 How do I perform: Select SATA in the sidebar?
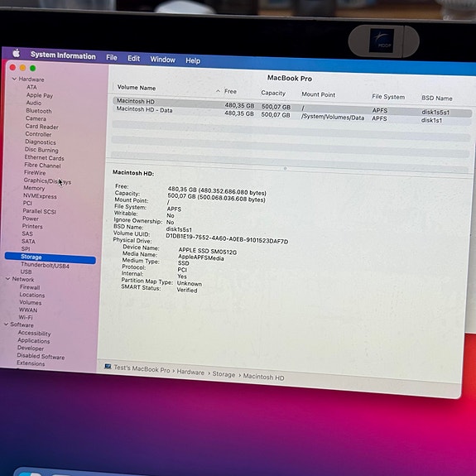click(x=28, y=242)
